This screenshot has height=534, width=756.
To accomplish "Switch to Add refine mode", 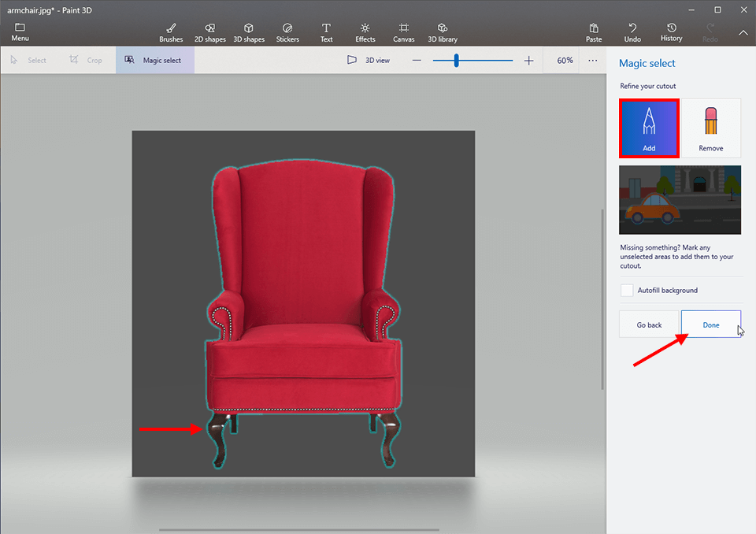I will tap(649, 128).
